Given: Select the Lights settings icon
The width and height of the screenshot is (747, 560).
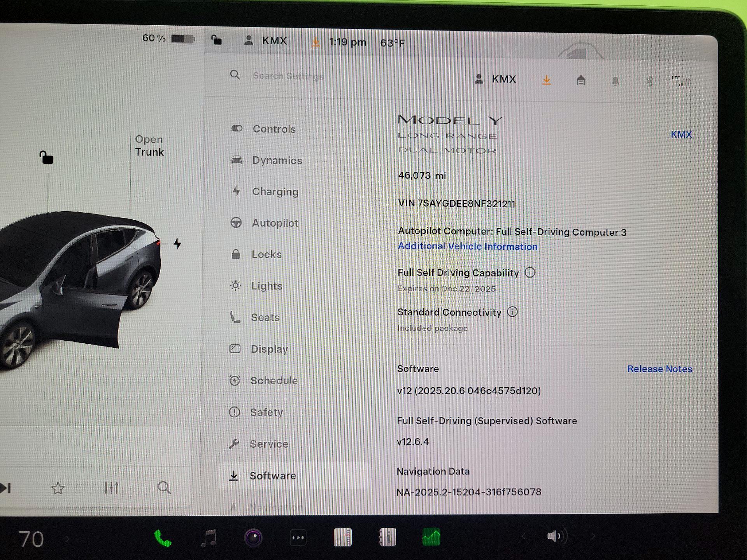Looking at the screenshot, I should pyautogui.click(x=235, y=286).
